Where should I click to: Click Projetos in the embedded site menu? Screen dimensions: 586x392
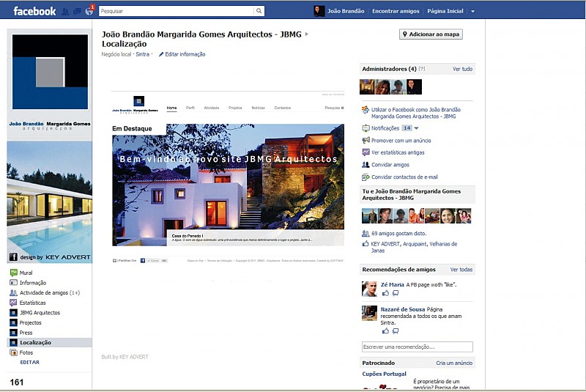(235, 108)
